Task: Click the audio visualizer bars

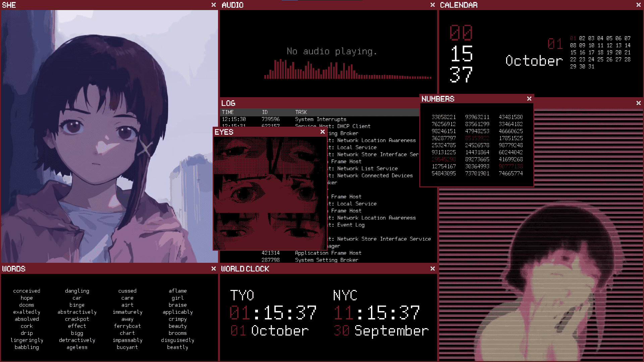Action: coord(348,70)
